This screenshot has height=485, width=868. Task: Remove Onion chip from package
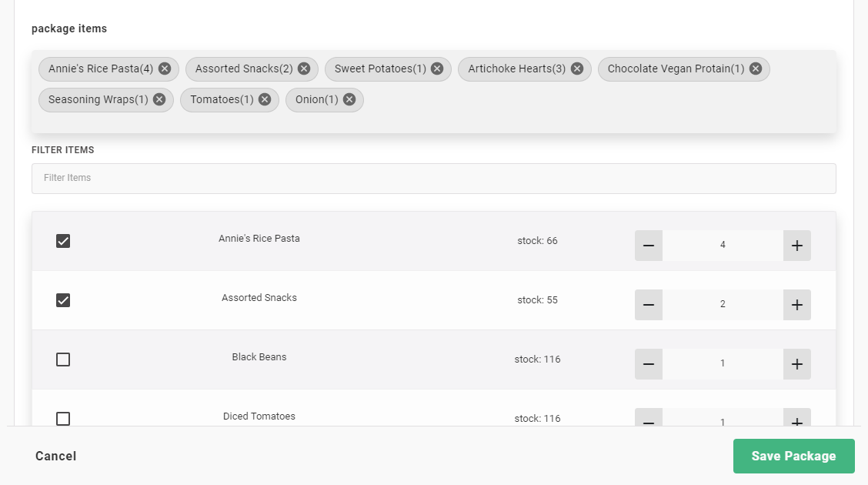(x=349, y=99)
